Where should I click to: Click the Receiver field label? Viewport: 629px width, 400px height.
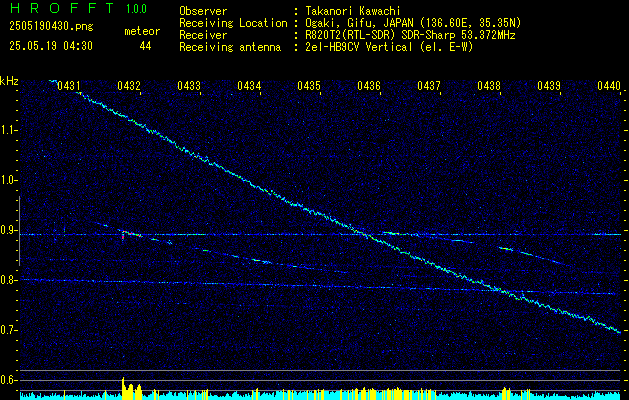pos(203,35)
